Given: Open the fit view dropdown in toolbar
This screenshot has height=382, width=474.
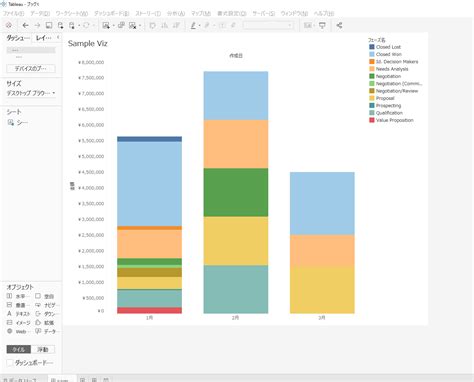Looking at the screenshot, I should click(x=268, y=25).
